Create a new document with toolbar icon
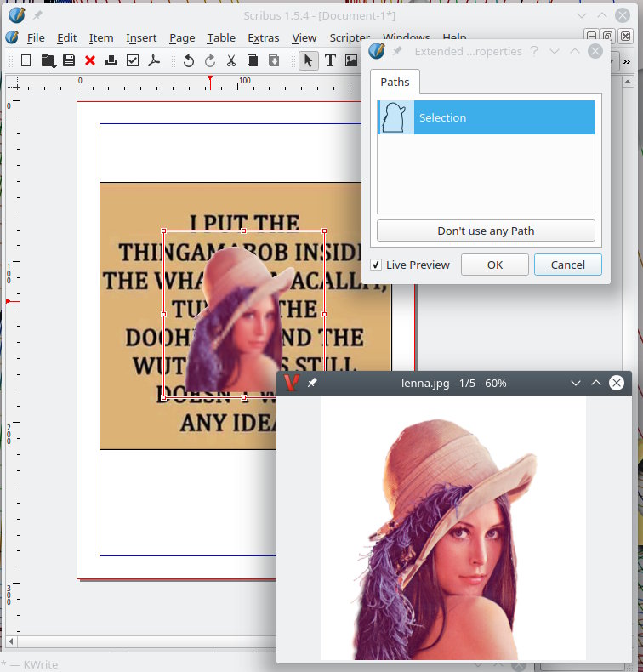 [26, 60]
